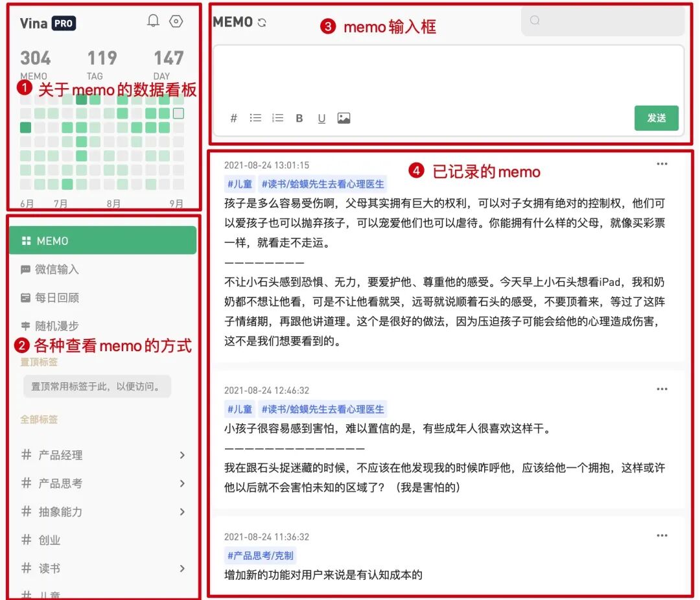Insert an image into the memo

coord(344,118)
